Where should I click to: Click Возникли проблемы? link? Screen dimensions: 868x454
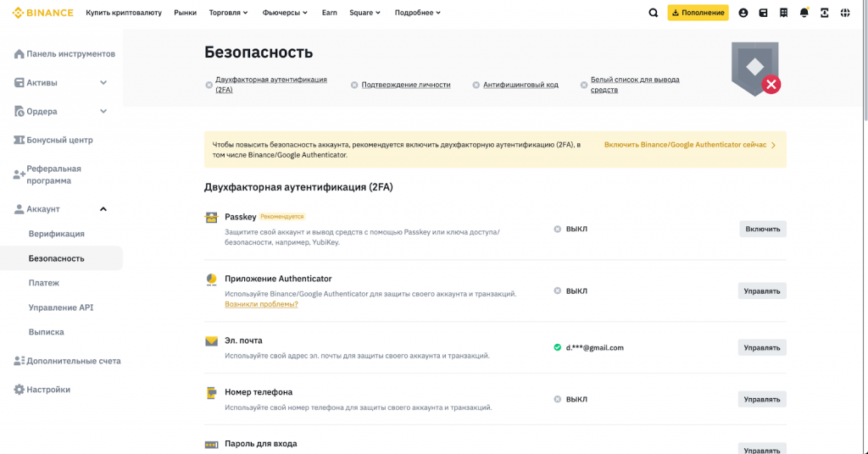(261, 304)
